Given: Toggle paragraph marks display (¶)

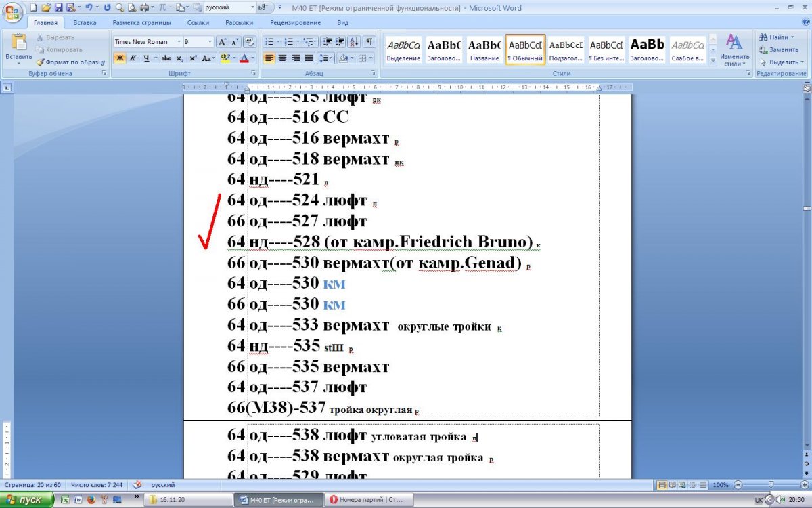Looking at the screenshot, I should [369, 42].
